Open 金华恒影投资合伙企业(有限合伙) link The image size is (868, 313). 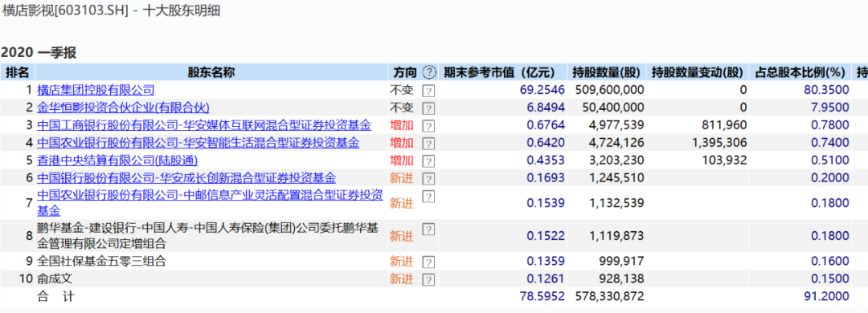[x=124, y=108]
